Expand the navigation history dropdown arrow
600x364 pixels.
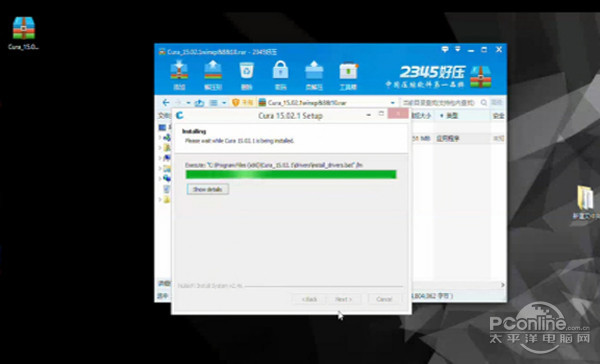[188, 103]
